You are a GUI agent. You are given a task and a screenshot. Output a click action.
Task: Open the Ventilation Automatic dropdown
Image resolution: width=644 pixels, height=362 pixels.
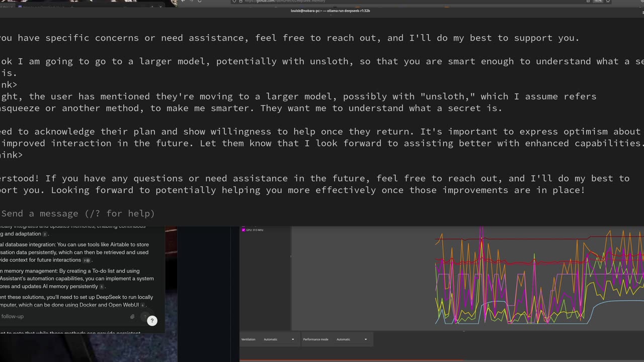coord(279,339)
